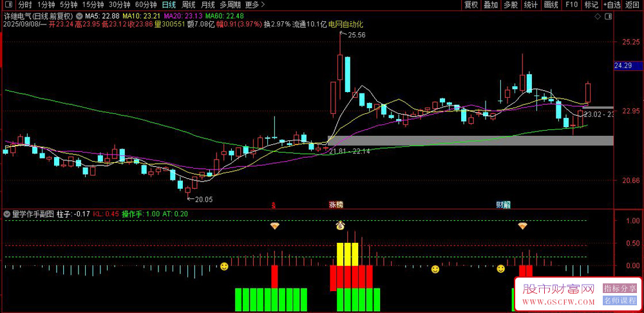Click the 额7.08亿 amount value
Image resolution: width=644 pixels, height=313 pixels.
(x=201, y=24)
